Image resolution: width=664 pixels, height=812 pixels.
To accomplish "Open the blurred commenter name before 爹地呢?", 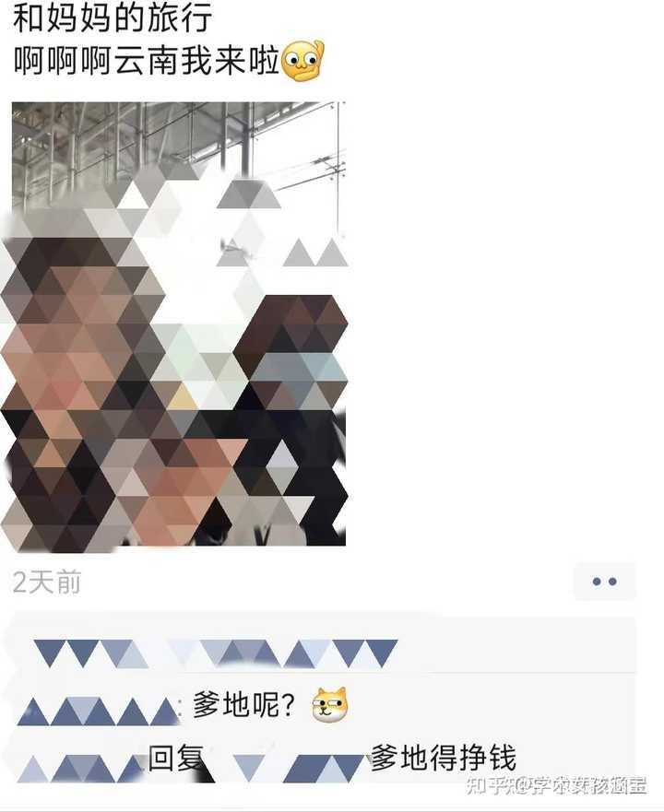I will [99, 712].
